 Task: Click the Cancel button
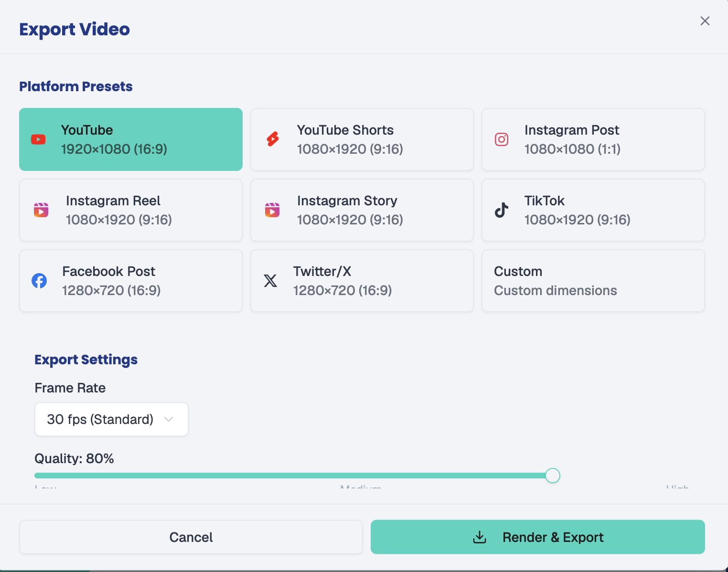click(191, 537)
